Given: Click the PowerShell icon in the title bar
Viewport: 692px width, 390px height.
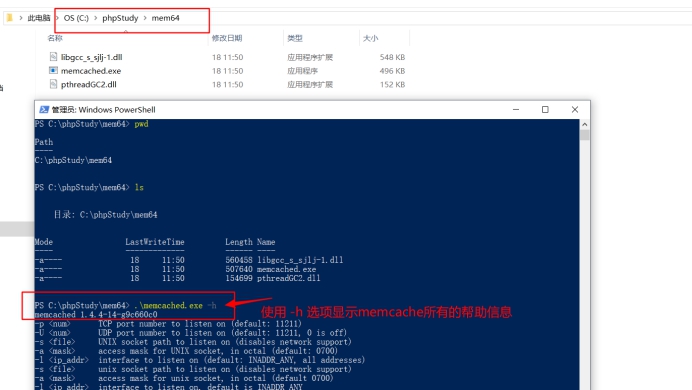Looking at the screenshot, I should pos(44,109).
